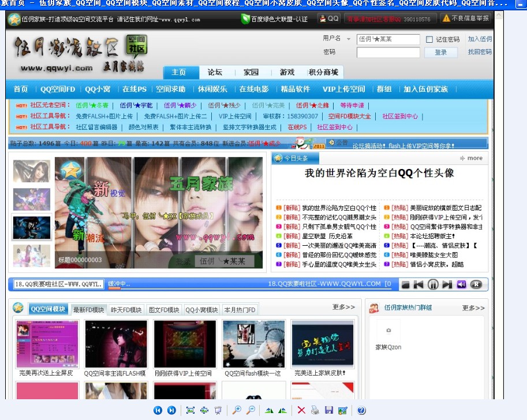Open the 在线PS navigation menu item

pos(134,89)
